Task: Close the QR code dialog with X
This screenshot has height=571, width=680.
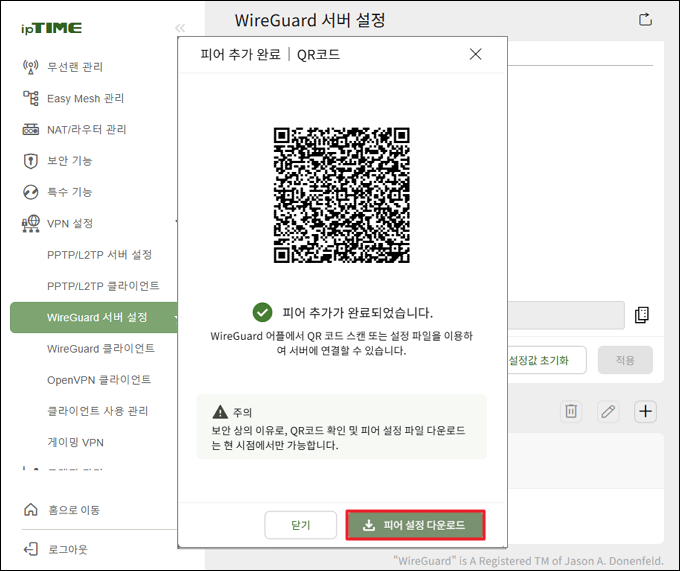Action: pos(476,54)
